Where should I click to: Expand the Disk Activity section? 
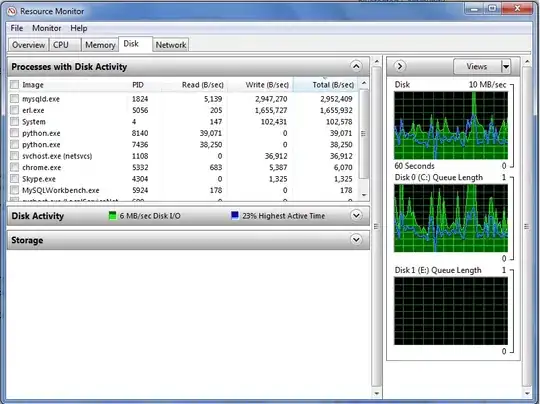(356, 216)
